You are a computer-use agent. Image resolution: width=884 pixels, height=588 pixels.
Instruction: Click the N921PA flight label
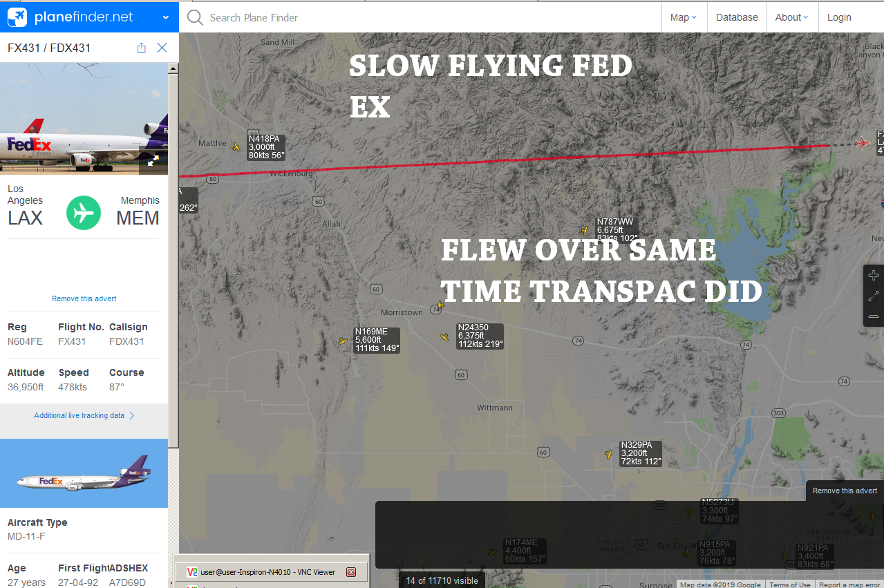[x=814, y=556]
